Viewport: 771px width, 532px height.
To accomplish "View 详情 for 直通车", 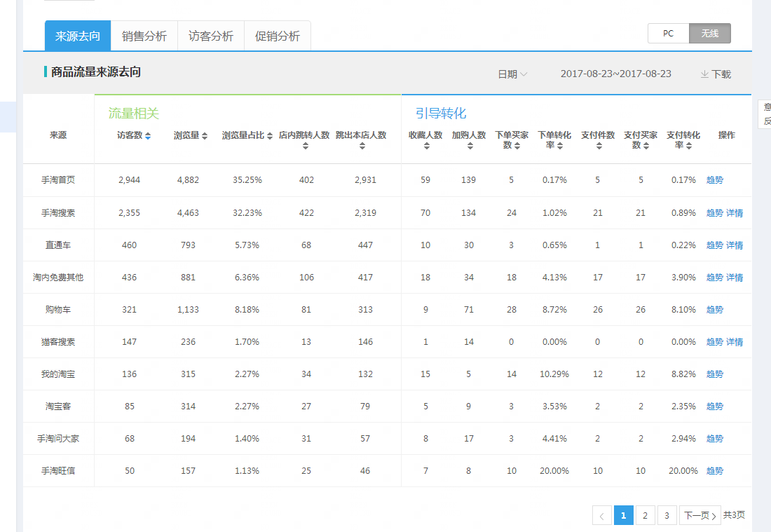I will point(735,245).
